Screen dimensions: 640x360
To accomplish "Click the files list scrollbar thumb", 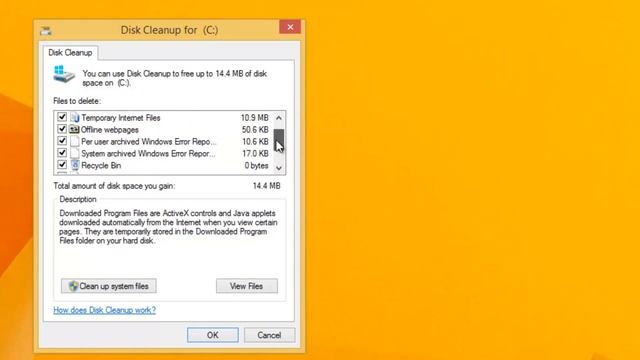I will click(279, 140).
